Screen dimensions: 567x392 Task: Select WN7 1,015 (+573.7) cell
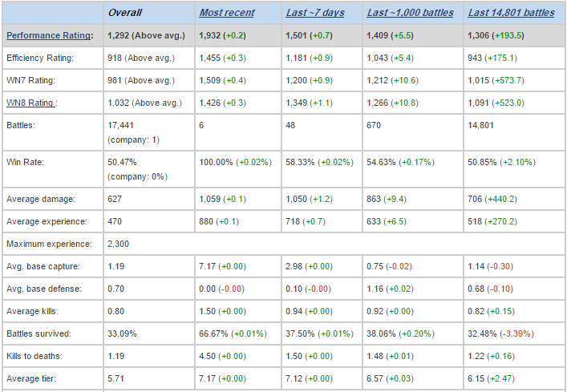(496, 81)
